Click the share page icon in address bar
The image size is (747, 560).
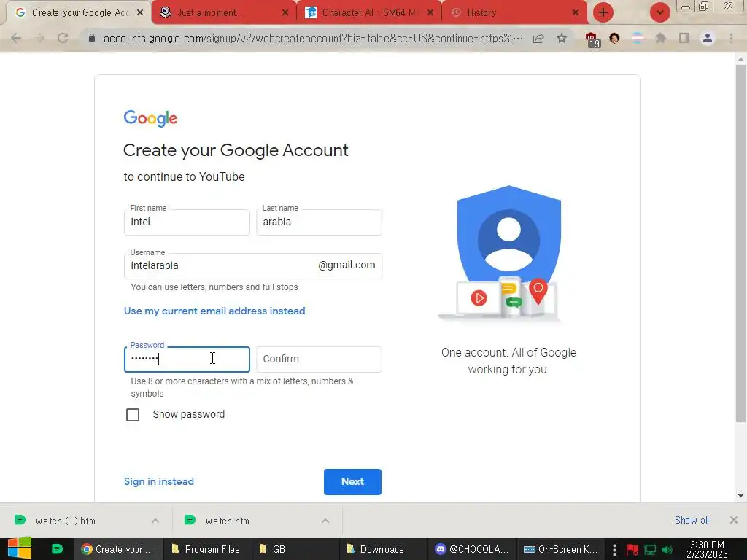538,38
